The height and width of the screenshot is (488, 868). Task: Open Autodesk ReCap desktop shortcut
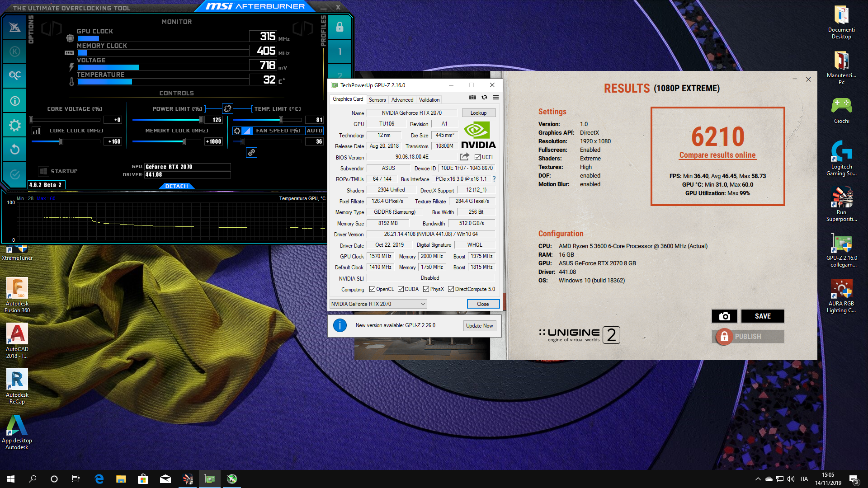(17, 387)
